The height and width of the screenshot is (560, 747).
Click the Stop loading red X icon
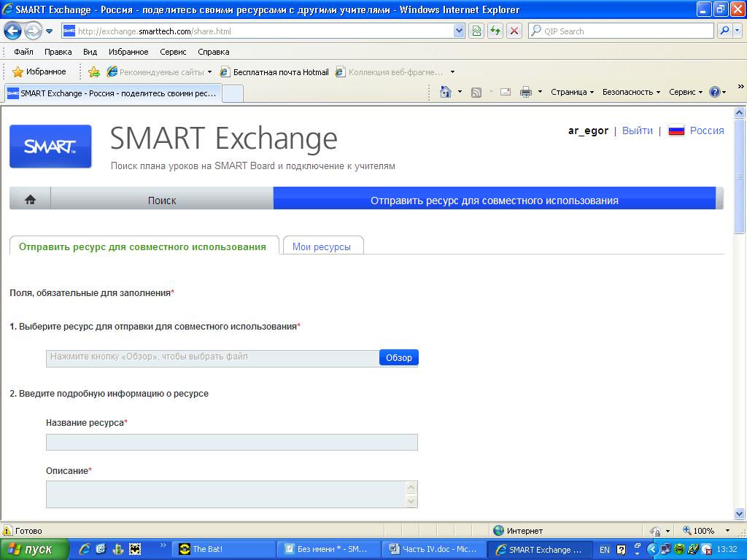click(514, 31)
